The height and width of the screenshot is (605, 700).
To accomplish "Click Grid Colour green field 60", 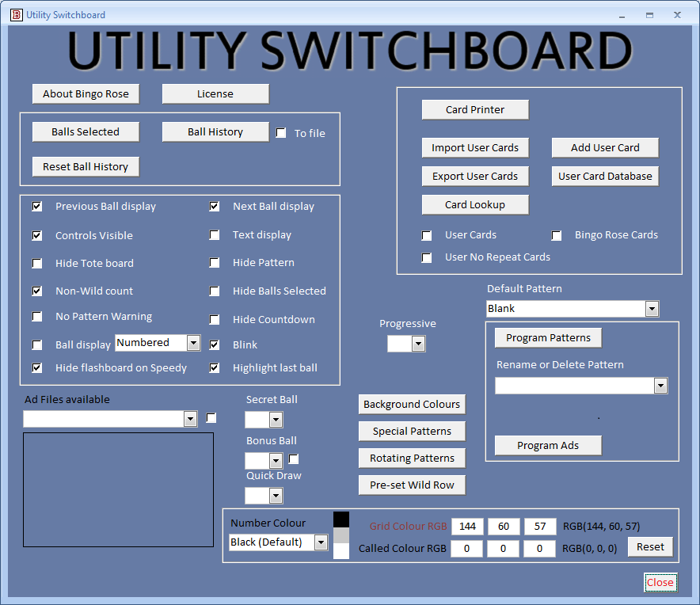I will click(x=504, y=527).
